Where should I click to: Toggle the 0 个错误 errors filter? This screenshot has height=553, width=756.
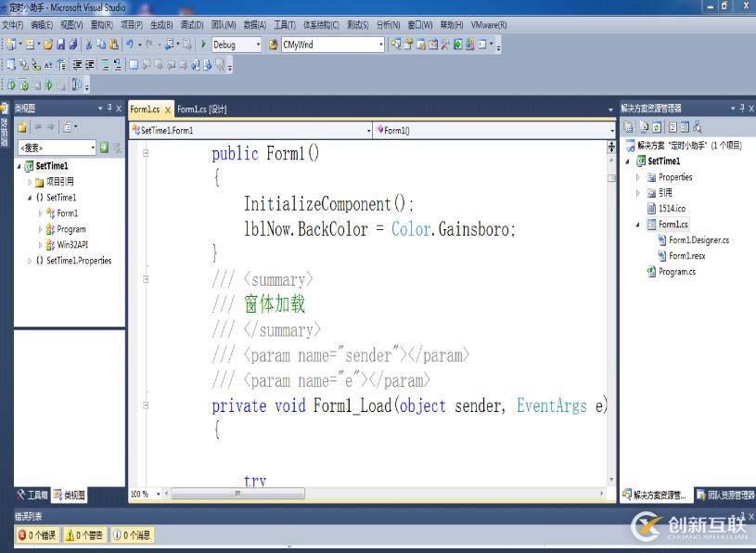pos(38,534)
